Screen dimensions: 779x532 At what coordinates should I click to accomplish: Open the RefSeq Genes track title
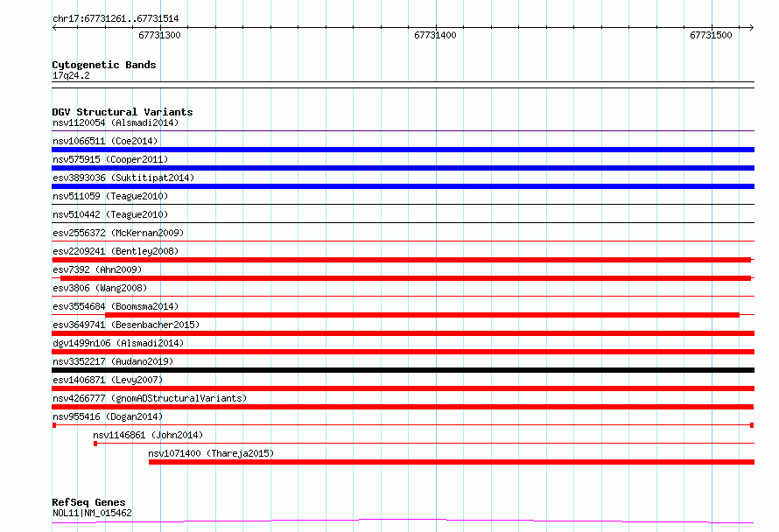(x=88, y=502)
